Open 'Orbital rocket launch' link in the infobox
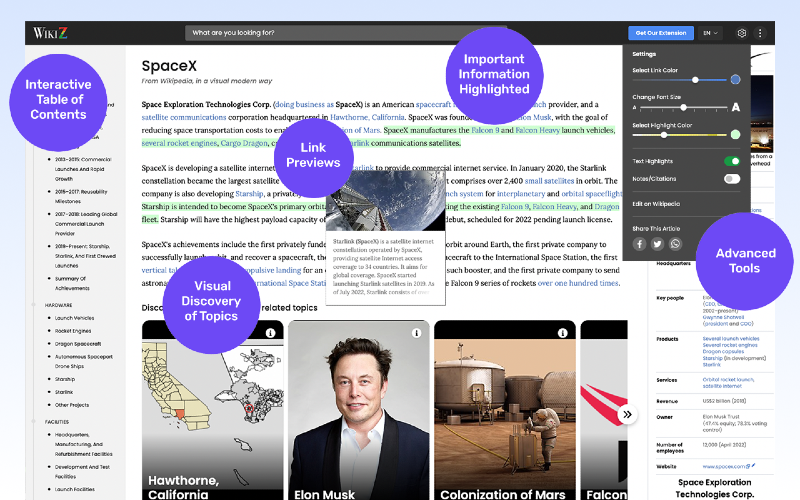Viewport: 800px width, 500px height. click(x=728, y=380)
